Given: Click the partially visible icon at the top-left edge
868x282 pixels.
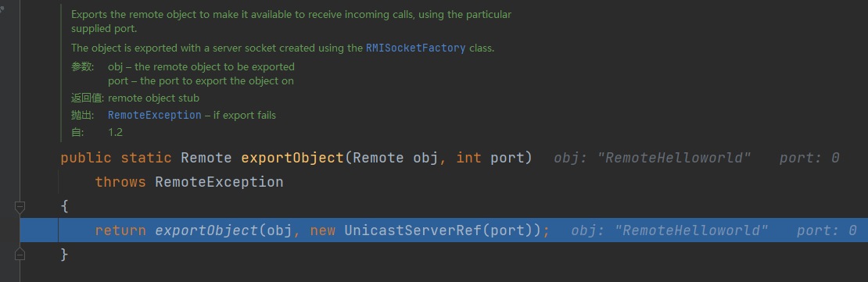Looking at the screenshot, I should [2, 10].
